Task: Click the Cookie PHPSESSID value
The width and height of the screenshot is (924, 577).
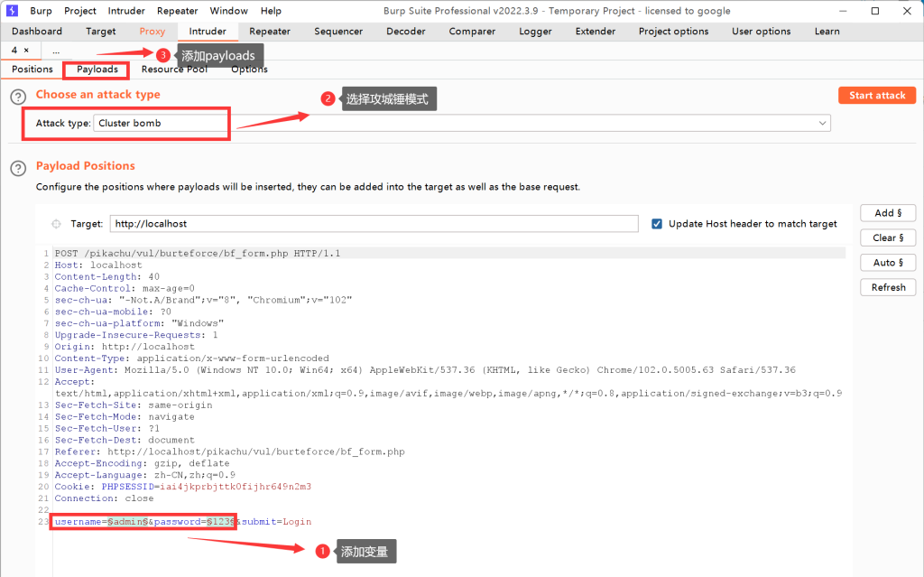Action: [236, 487]
